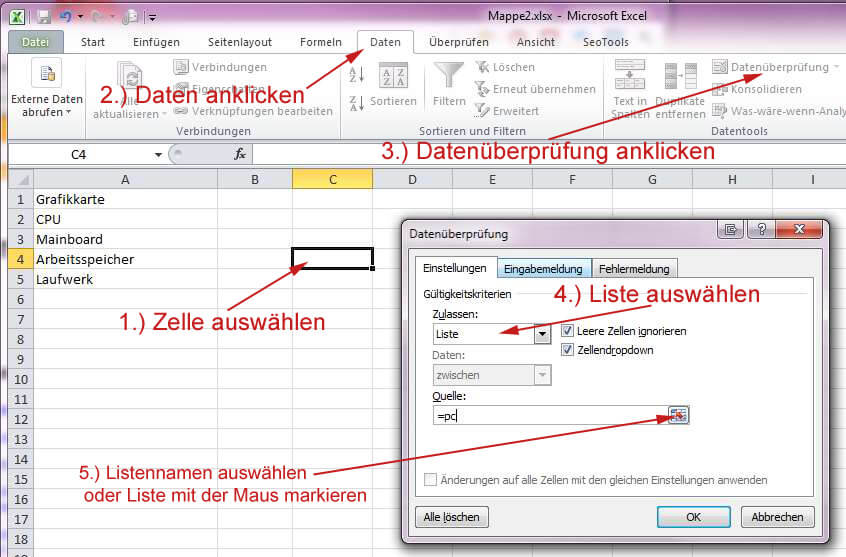Image resolution: width=846 pixels, height=557 pixels.
Task: Open the Eingabemeldung tab in dialog
Action: point(543,269)
